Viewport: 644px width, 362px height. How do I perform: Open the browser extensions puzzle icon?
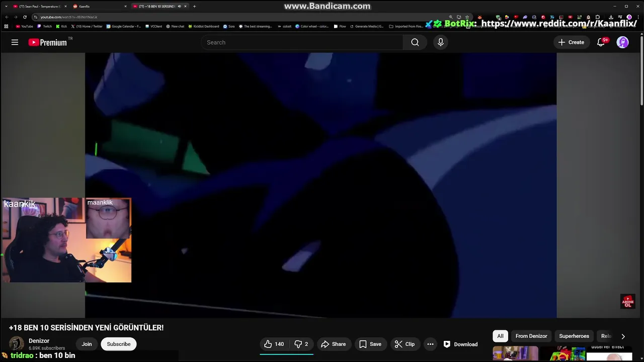[597, 17]
